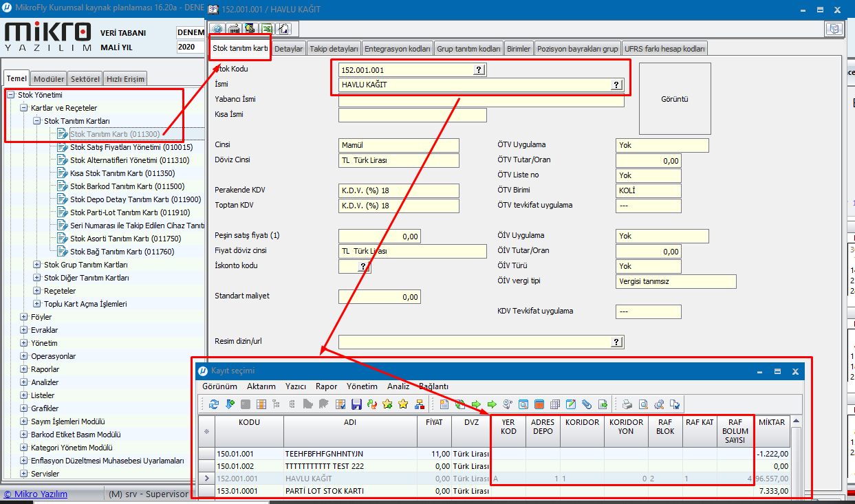
Task: Open lookup button on Resim dizin/url field
Action: point(617,342)
